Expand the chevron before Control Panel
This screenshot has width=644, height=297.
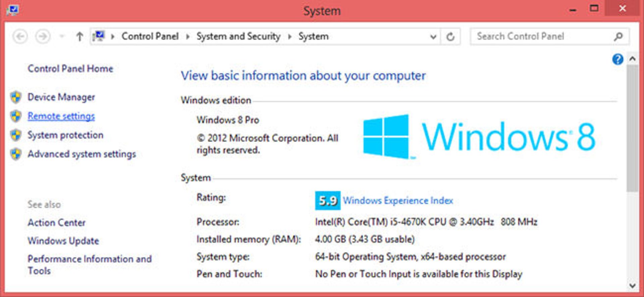pos(113,37)
